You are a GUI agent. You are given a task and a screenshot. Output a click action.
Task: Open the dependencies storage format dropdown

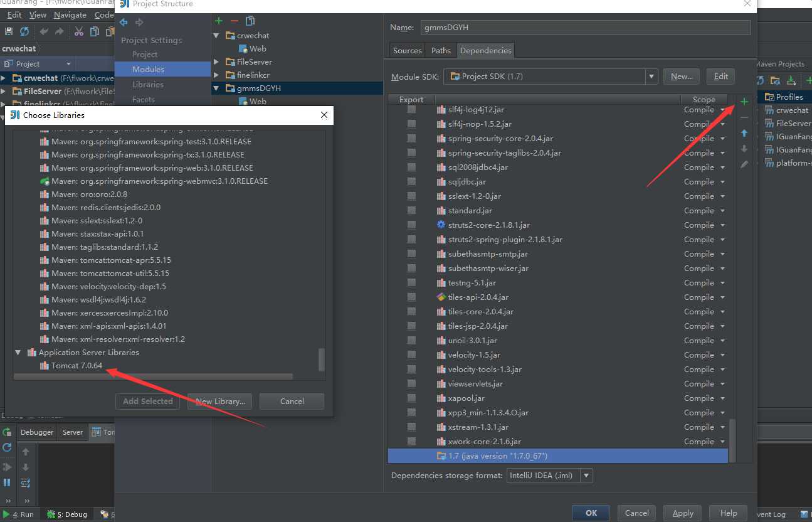click(587, 476)
